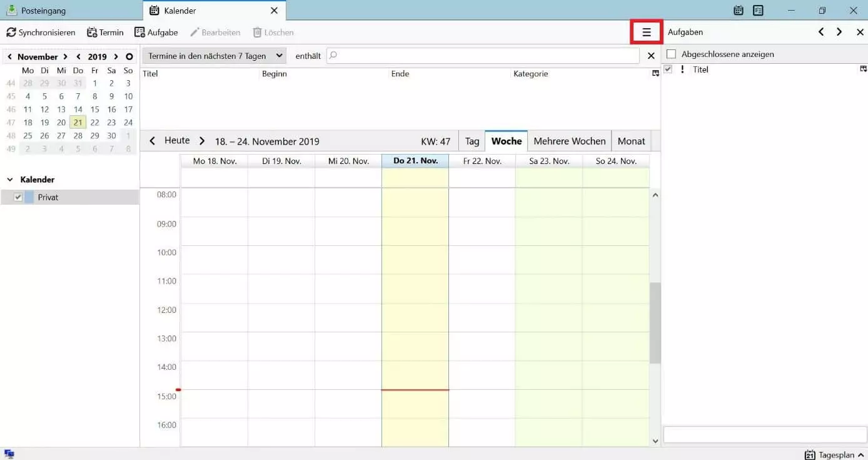Go to next year after 2019

116,56
